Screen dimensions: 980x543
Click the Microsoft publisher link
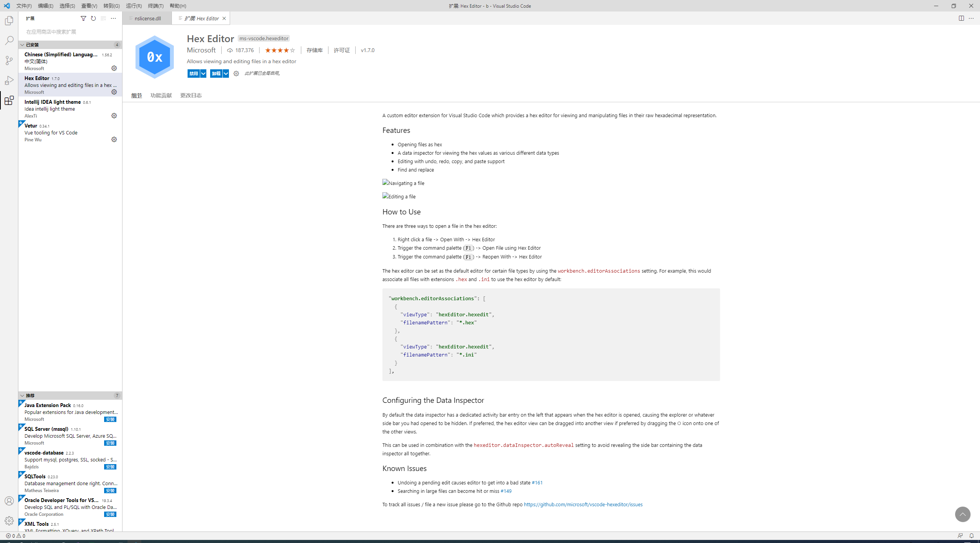(x=201, y=50)
